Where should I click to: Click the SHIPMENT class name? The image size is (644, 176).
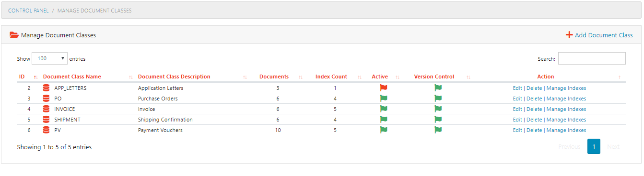point(68,120)
